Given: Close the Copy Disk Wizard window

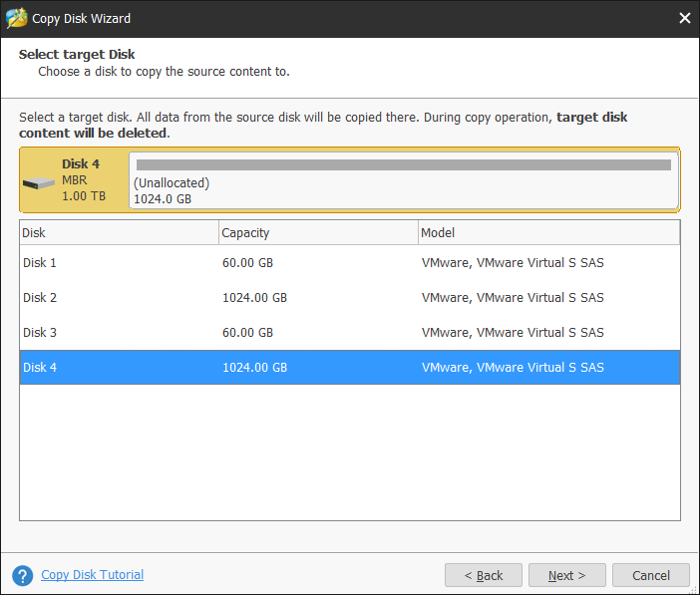Looking at the screenshot, I should coord(684,18).
